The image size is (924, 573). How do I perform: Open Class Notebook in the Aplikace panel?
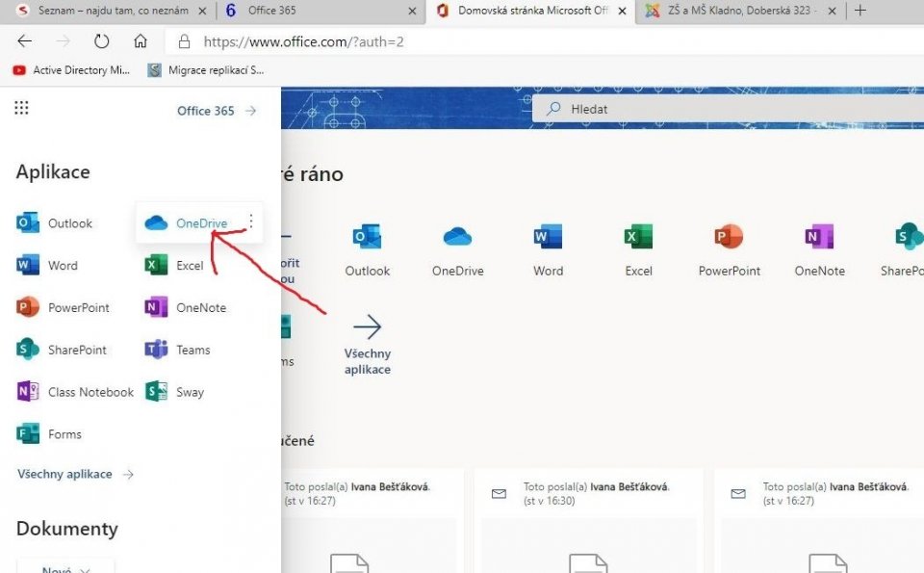tap(75, 391)
